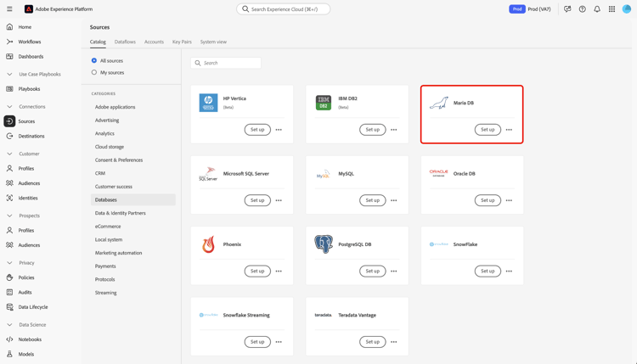637x364 pixels.
Task: Switch to the Catalog tab
Action: [x=98, y=42]
